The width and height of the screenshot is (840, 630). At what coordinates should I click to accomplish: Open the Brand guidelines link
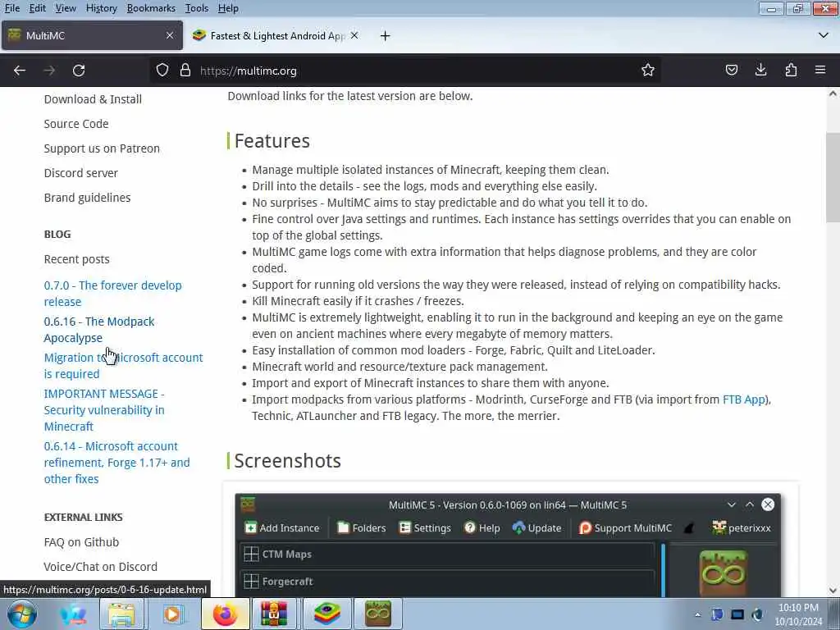pos(87,198)
